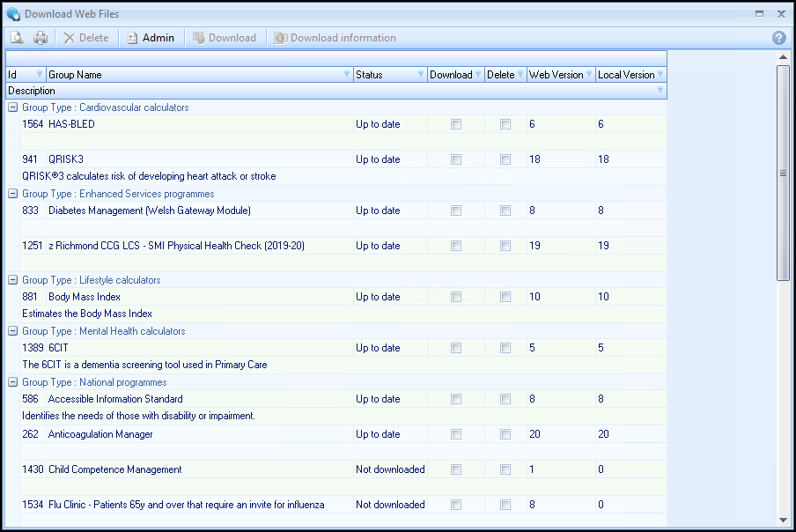This screenshot has width=796, height=532.
Task: Collapse the National programmes group
Action: [x=13, y=382]
